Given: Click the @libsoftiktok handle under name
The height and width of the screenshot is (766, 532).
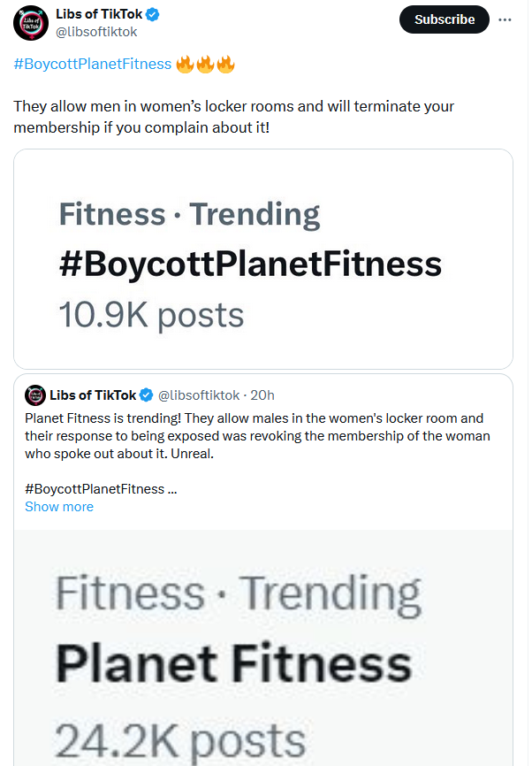Looking at the screenshot, I should (x=96, y=32).
